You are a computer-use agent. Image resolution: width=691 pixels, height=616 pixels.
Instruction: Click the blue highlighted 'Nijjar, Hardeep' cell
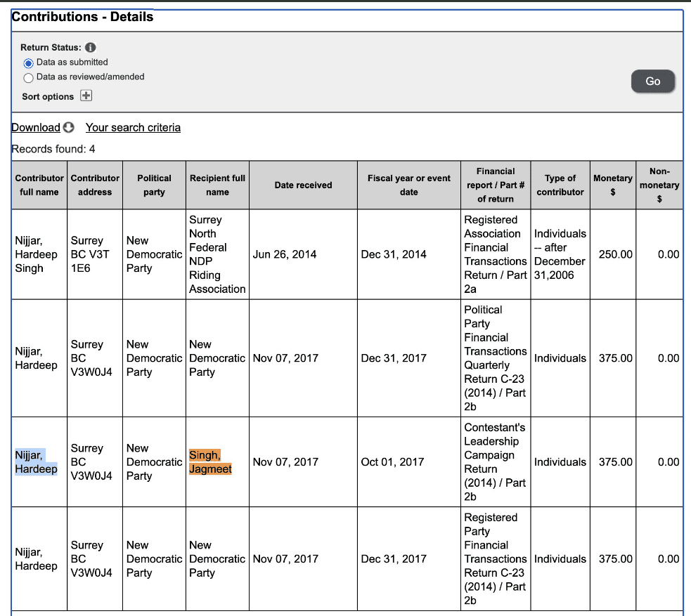coord(37,462)
